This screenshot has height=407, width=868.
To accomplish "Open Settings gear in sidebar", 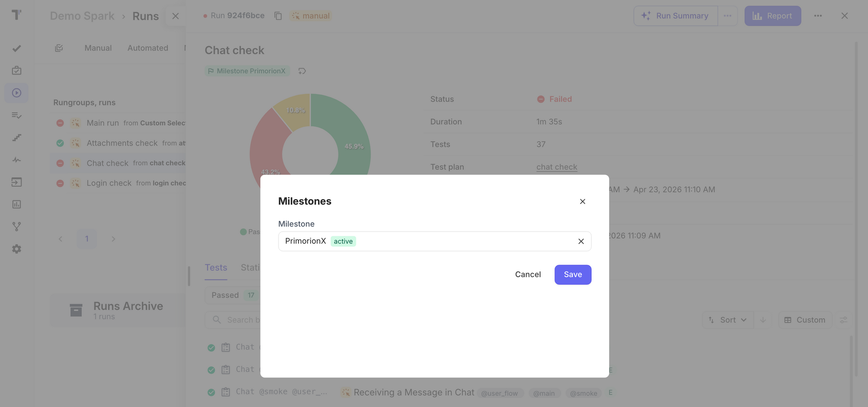I will 16,249.
